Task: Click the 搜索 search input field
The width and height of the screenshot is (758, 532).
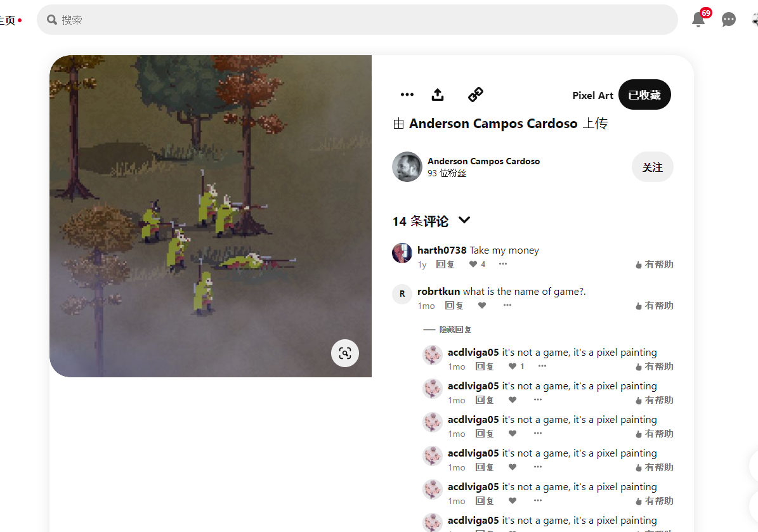Action: pyautogui.click(x=357, y=20)
